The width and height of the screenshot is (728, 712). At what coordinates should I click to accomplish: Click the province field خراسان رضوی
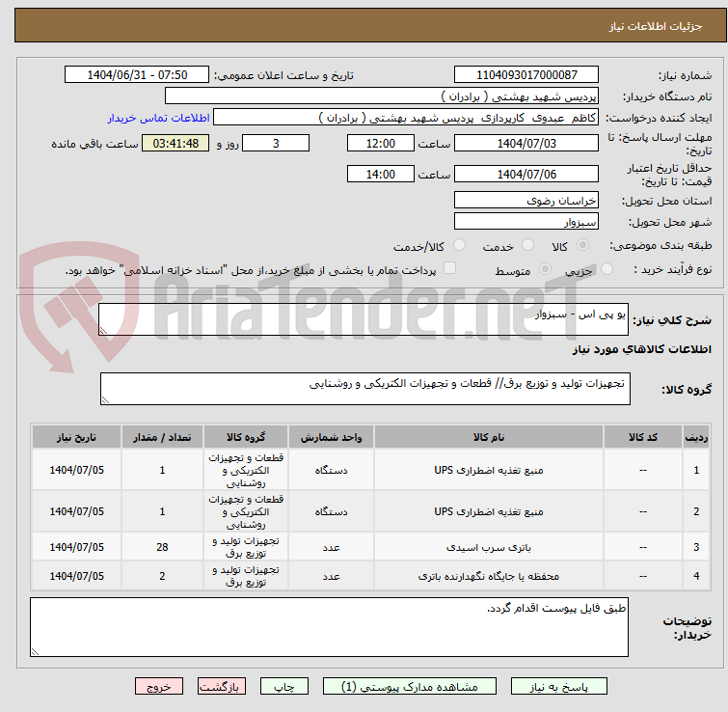point(526,200)
